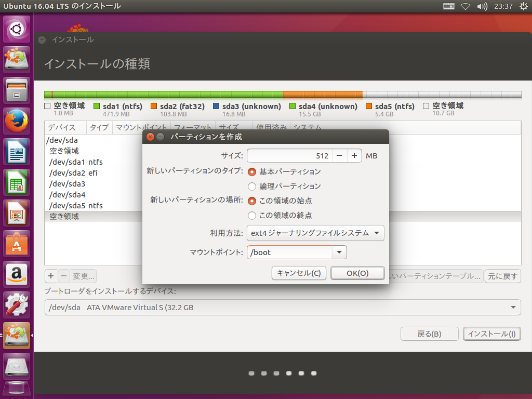Click the インストール(I) install button
The image size is (532, 399).
(492, 334)
